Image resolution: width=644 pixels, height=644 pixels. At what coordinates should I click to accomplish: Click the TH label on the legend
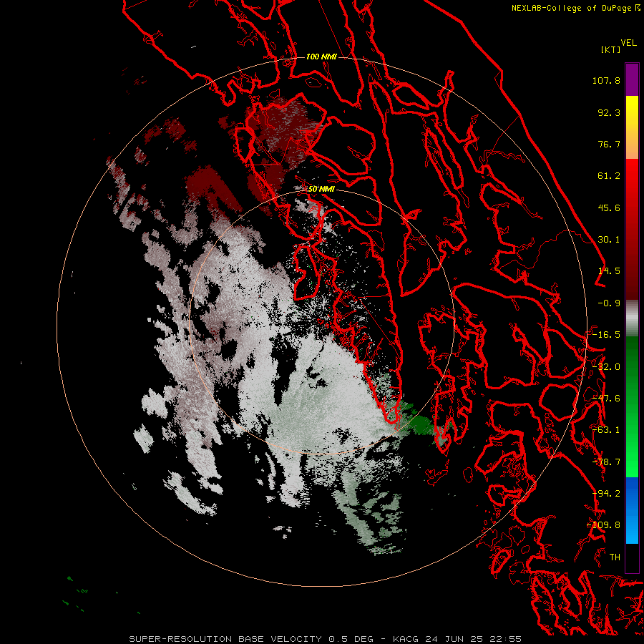(615, 557)
